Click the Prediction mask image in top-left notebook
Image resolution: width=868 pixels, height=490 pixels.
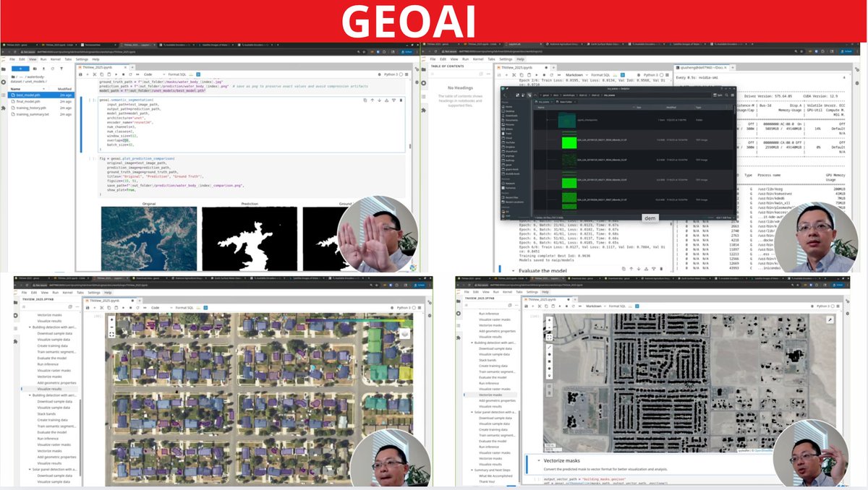tap(249, 238)
